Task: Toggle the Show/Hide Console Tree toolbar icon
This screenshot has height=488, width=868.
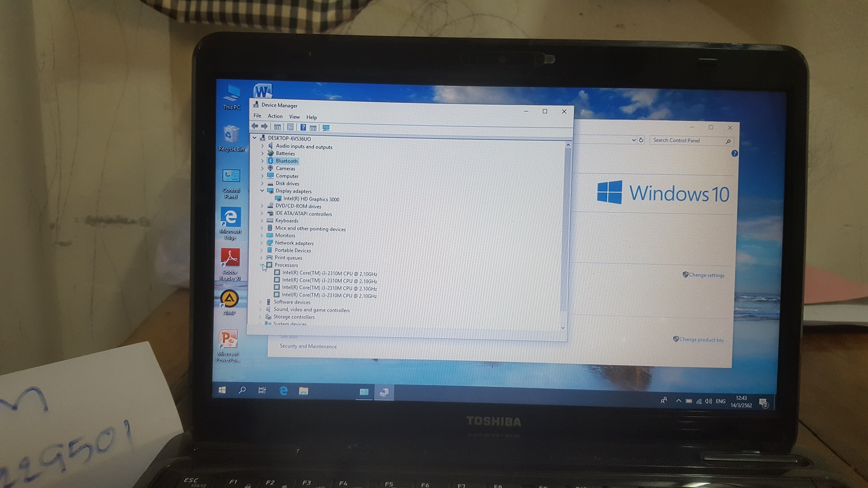Action: point(277,127)
